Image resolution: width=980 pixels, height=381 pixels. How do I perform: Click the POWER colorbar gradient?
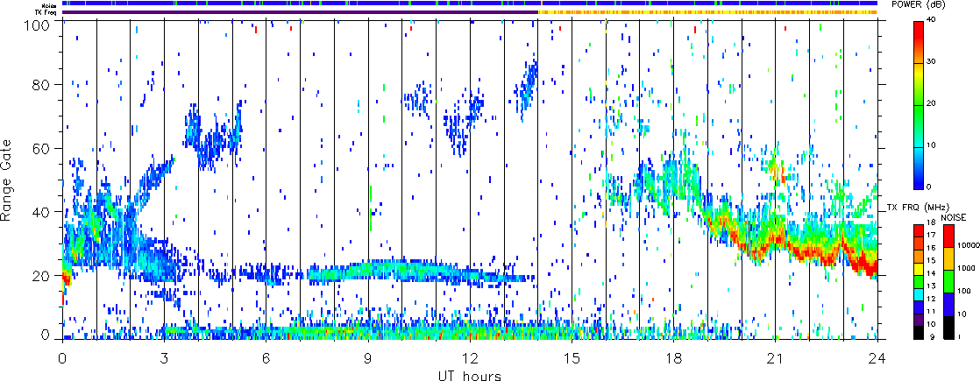coord(918,105)
